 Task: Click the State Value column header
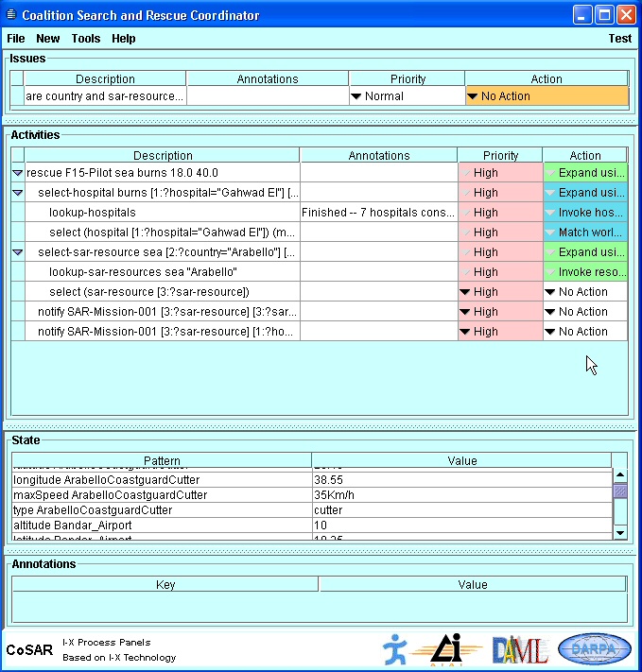coord(461,460)
